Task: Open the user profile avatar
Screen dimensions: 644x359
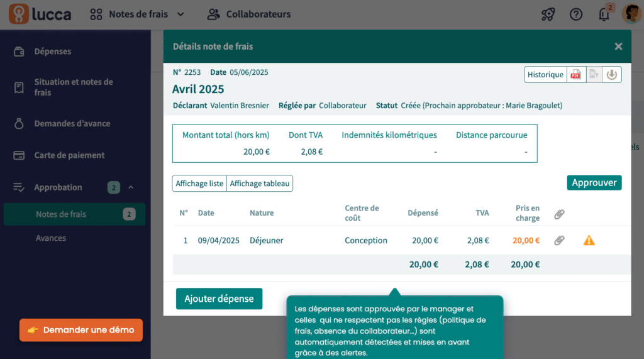Action: tap(631, 14)
